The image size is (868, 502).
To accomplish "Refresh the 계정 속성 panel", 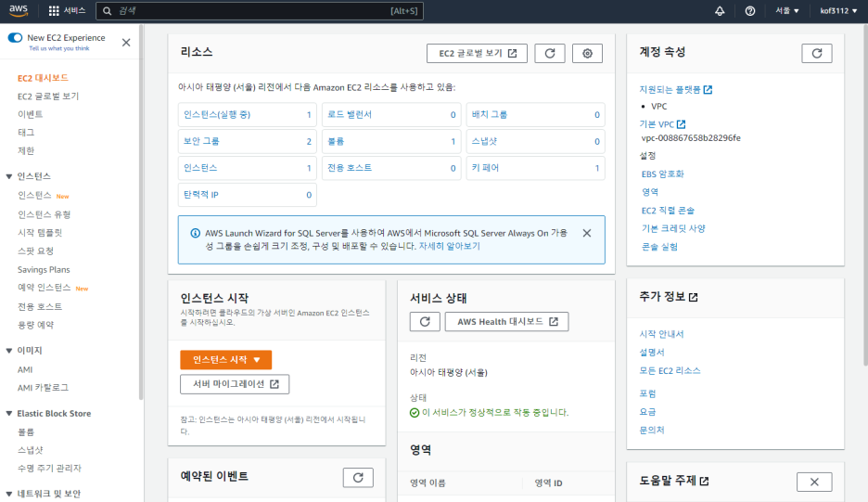I will click(816, 53).
